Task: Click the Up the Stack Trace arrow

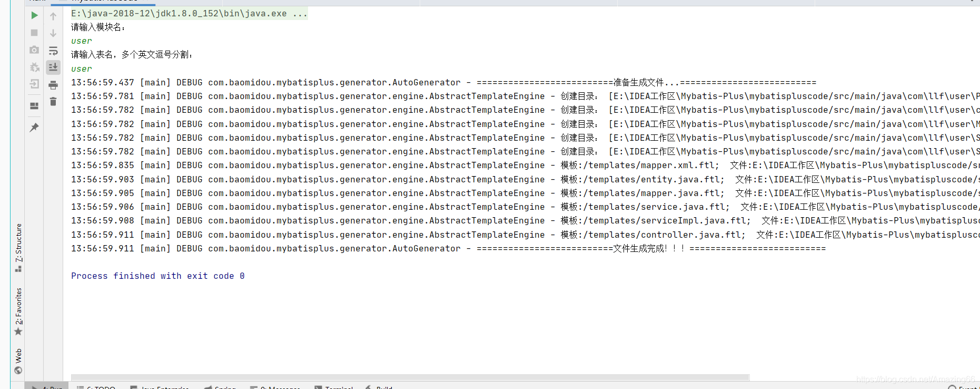Action: [x=53, y=16]
